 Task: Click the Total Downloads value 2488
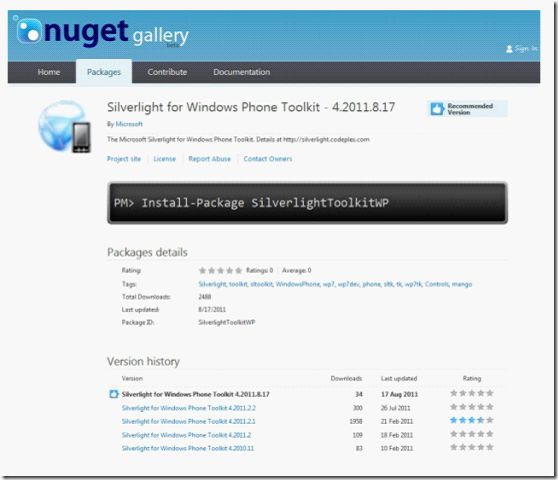205,297
